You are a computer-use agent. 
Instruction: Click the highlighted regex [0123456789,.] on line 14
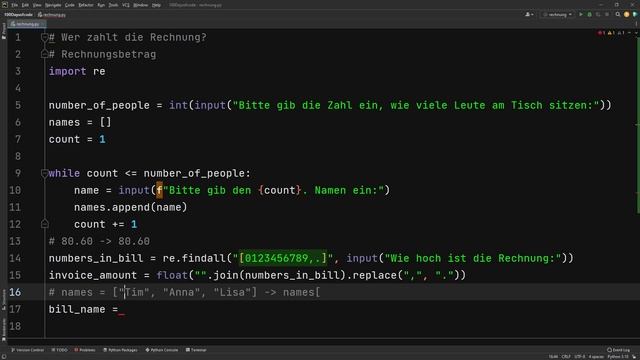pos(283,258)
